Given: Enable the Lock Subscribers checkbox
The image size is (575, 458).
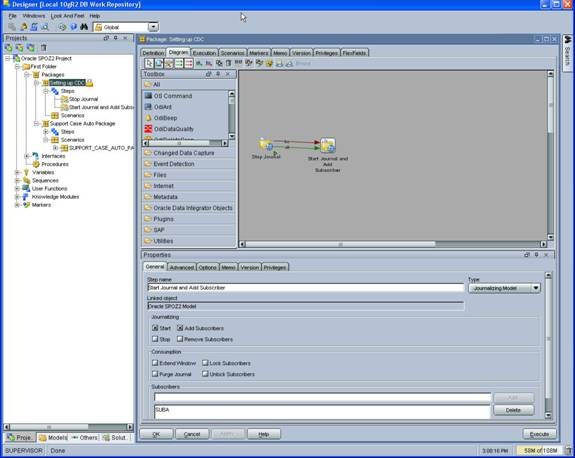Looking at the screenshot, I should point(205,363).
